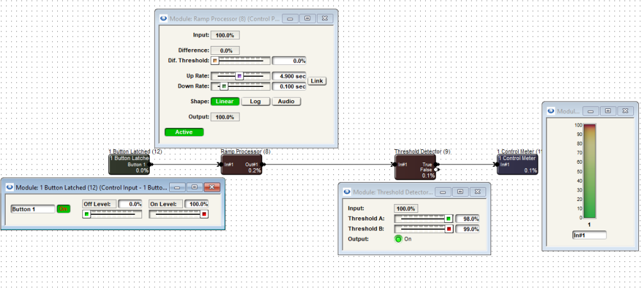The width and height of the screenshot is (644, 291).
Task: Toggle the green On button for Button 1
Action: [x=64, y=208]
